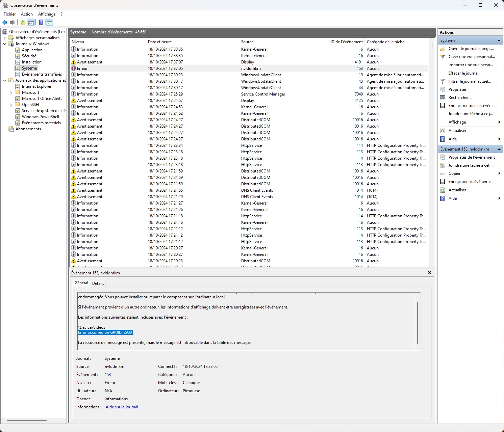Follow the 'Aide sur le Journal' link
The width and height of the screenshot is (504, 432).
click(122, 407)
